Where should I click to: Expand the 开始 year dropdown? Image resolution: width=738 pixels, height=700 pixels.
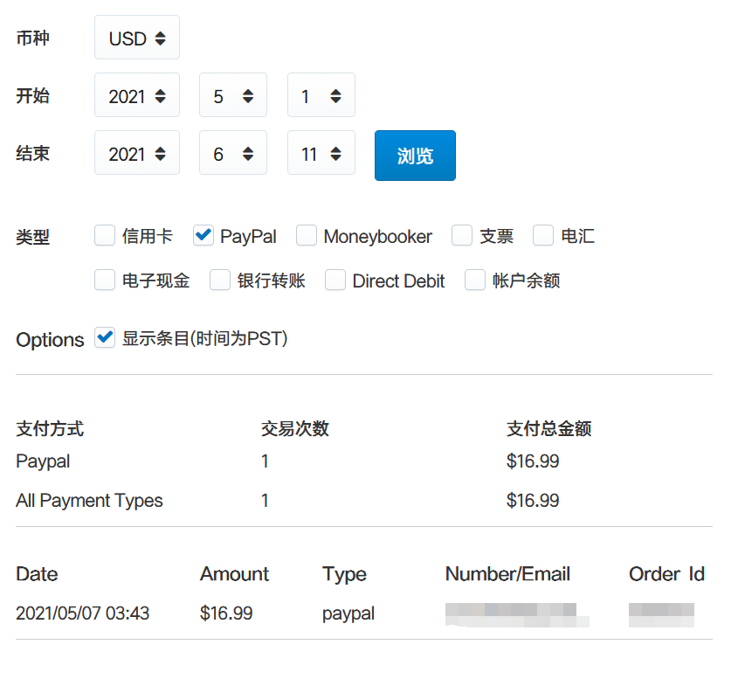tap(136, 95)
